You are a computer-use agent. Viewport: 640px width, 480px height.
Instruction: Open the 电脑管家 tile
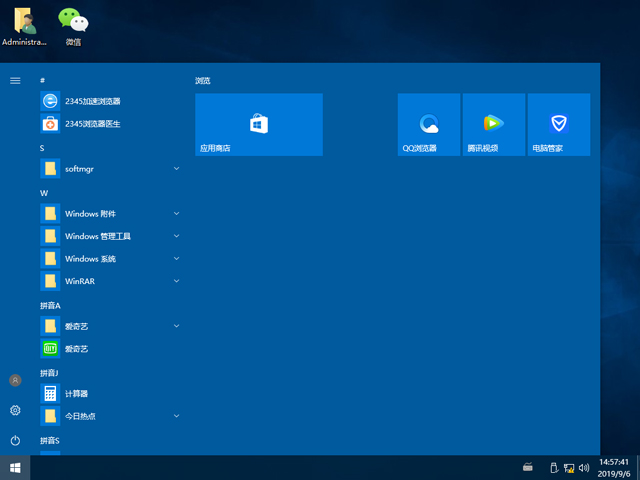point(558,124)
